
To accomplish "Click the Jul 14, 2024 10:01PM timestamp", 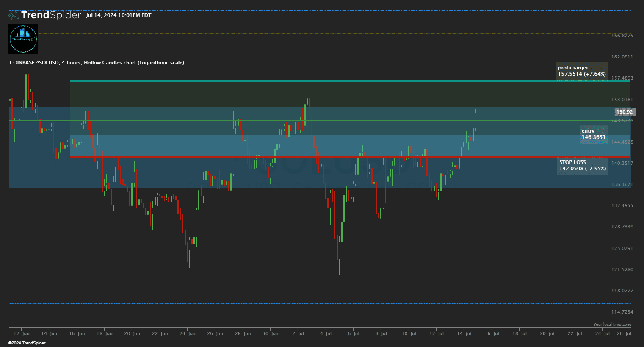I will click(x=119, y=15).
